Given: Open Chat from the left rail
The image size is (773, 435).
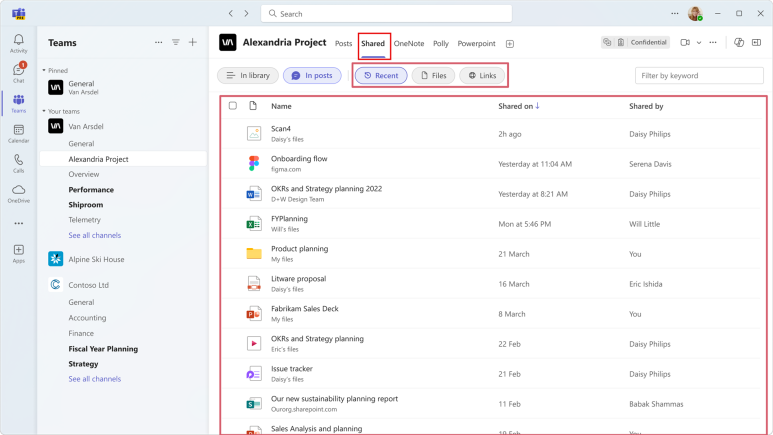Looking at the screenshot, I should (x=18, y=71).
